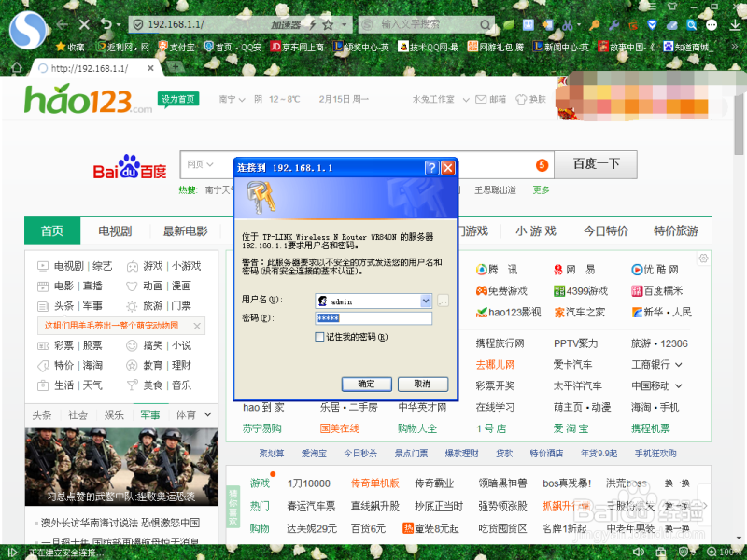Open the 京东网上商 bookmark

(x=297, y=47)
